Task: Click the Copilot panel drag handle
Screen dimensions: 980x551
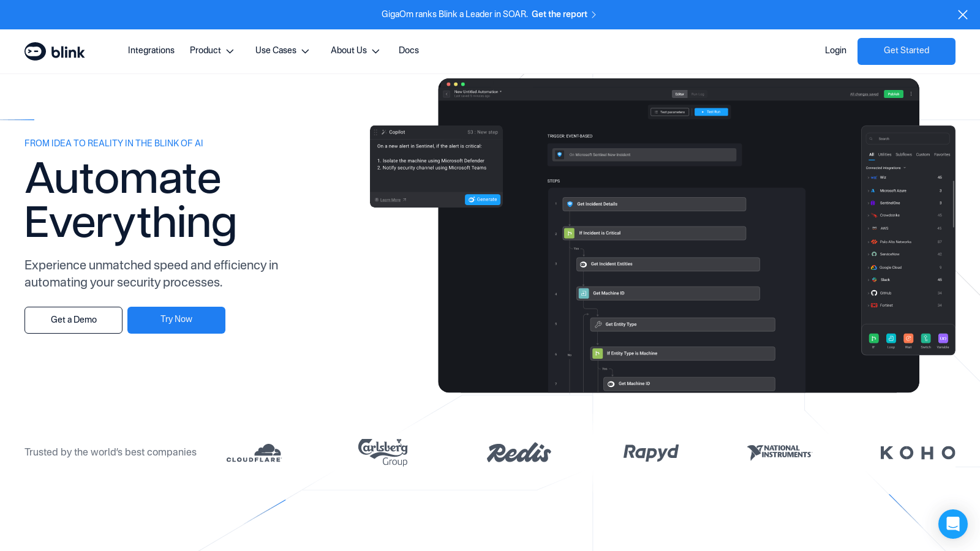Action: (x=376, y=132)
